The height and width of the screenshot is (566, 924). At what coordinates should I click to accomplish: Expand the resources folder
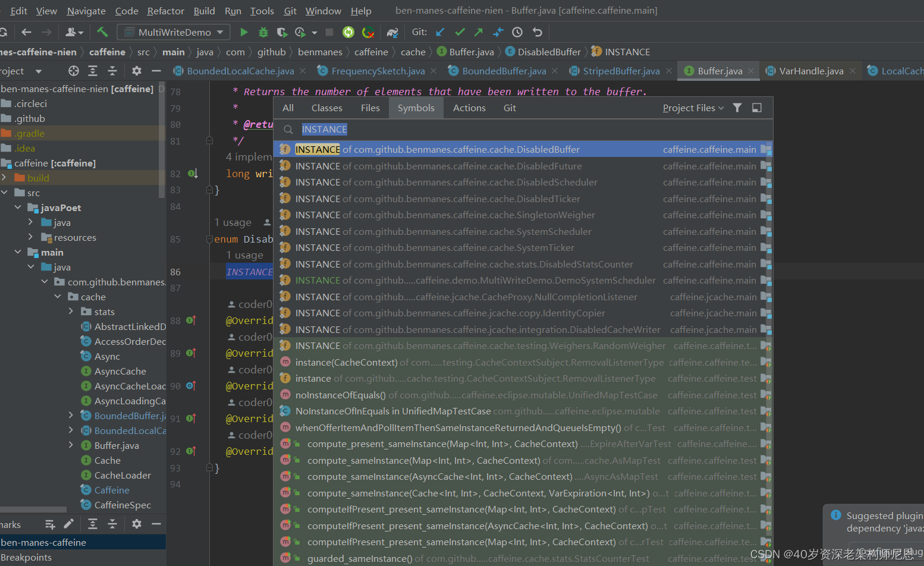31,237
